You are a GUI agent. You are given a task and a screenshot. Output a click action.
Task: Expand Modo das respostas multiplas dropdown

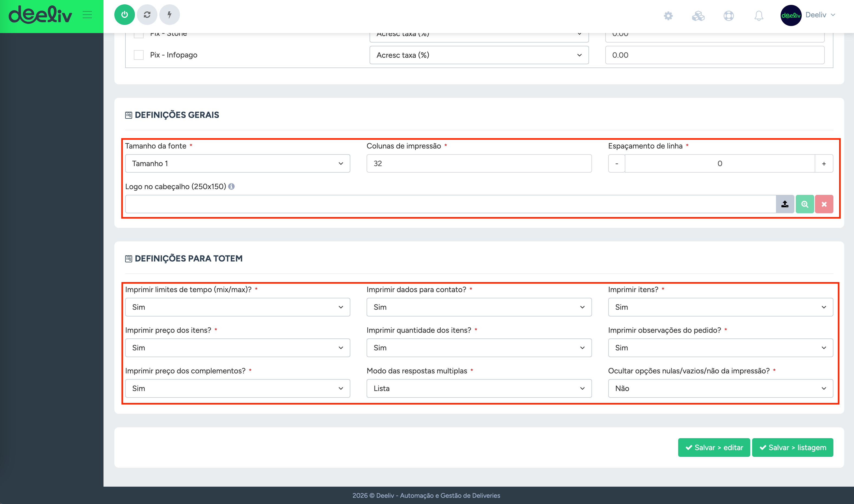point(479,388)
